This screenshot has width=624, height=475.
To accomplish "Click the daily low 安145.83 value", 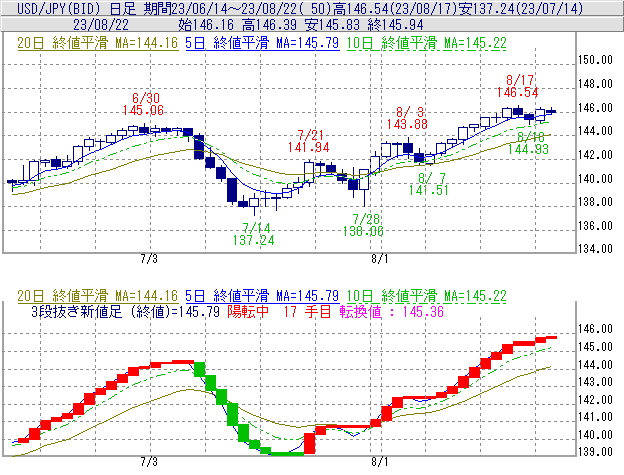I will (332, 25).
